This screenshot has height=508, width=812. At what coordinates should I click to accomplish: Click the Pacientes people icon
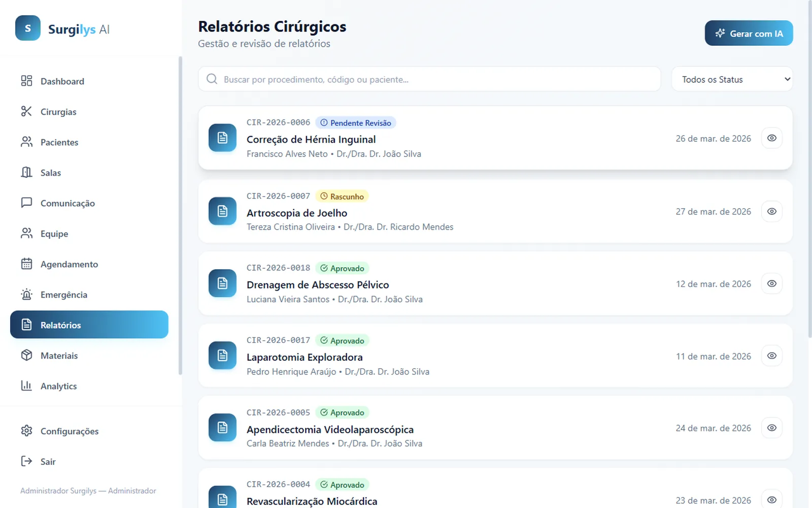tap(26, 142)
